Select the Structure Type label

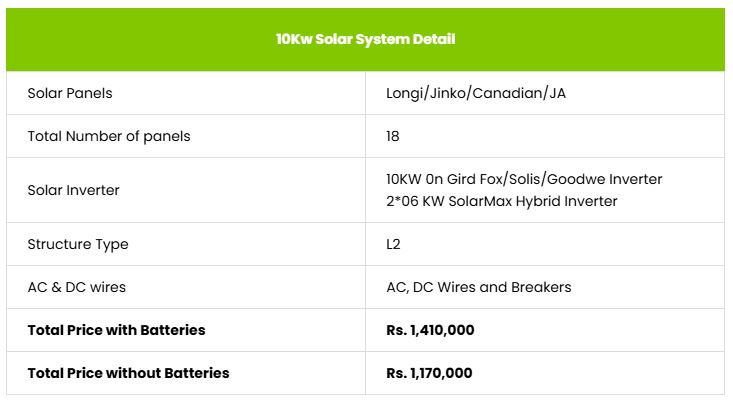point(78,244)
